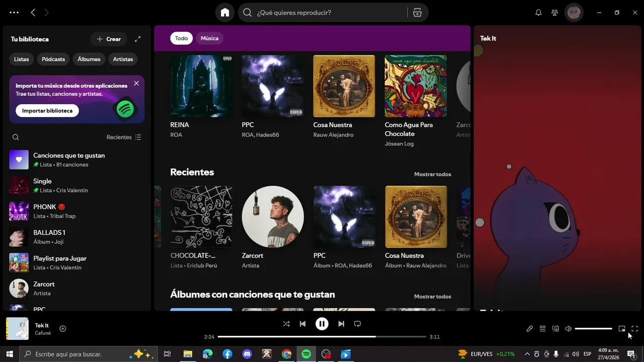Filter library by Pódcasts
The height and width of the screenshot is (362, 644).
pos(53,59)
